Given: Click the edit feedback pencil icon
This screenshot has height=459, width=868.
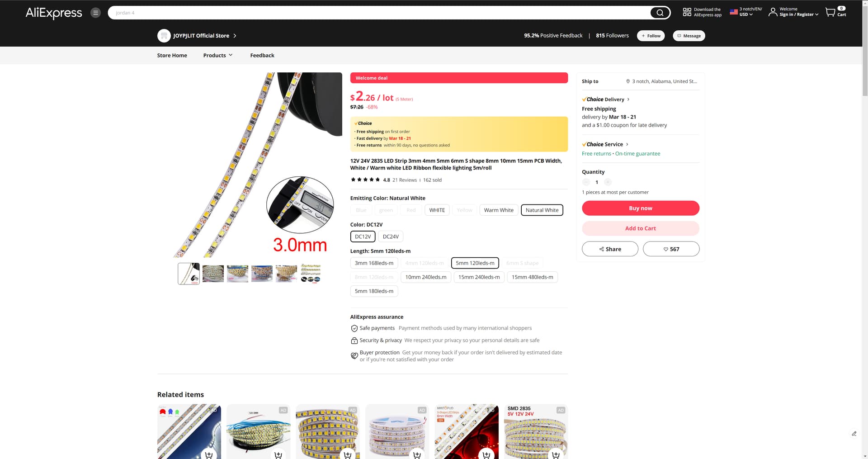Looking at the screenshot, I should tap(854, 434).
